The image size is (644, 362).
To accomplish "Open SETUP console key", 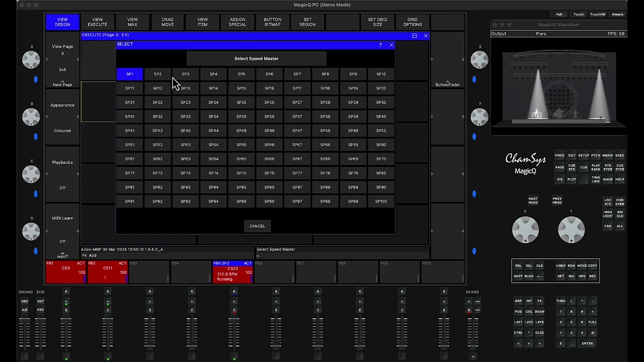I will tap(584, 155).
